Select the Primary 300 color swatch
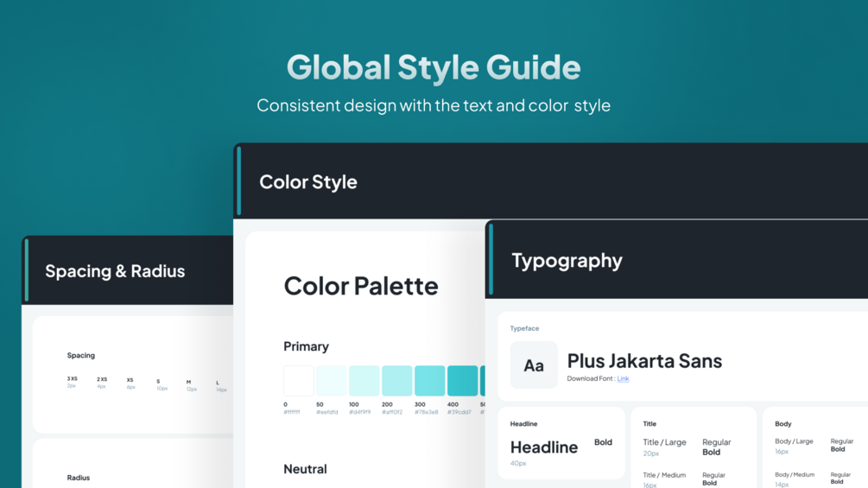868x488 pixels. [x=429, y=381]
